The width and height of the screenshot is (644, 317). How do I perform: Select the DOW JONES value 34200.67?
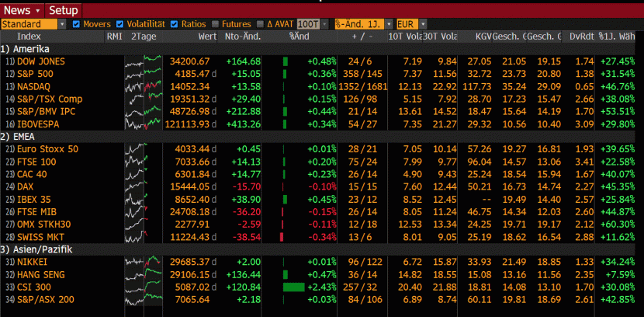tap(189, 61)
